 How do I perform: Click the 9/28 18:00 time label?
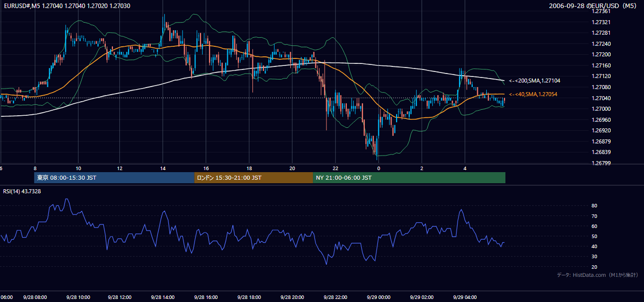(249, 297)
